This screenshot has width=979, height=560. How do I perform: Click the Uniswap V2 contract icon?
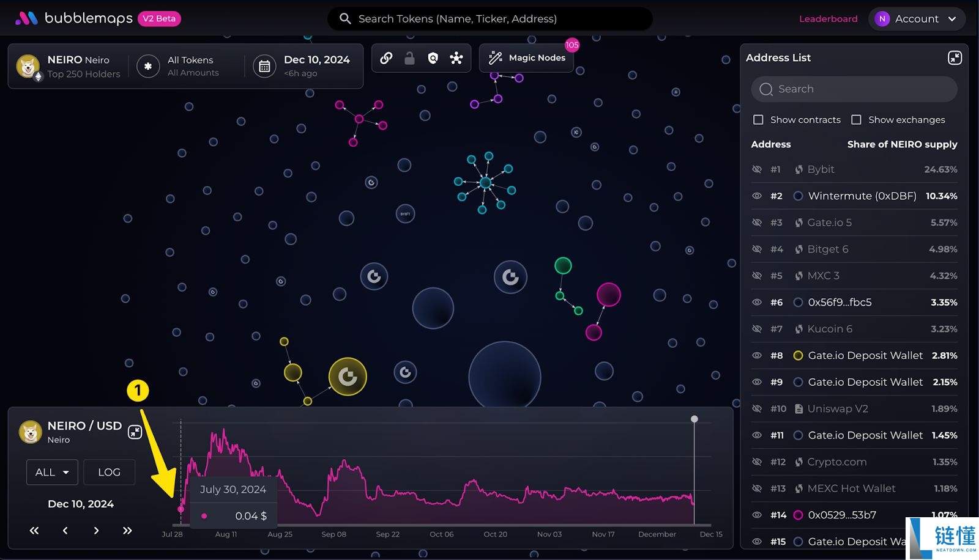coord(798,408)
